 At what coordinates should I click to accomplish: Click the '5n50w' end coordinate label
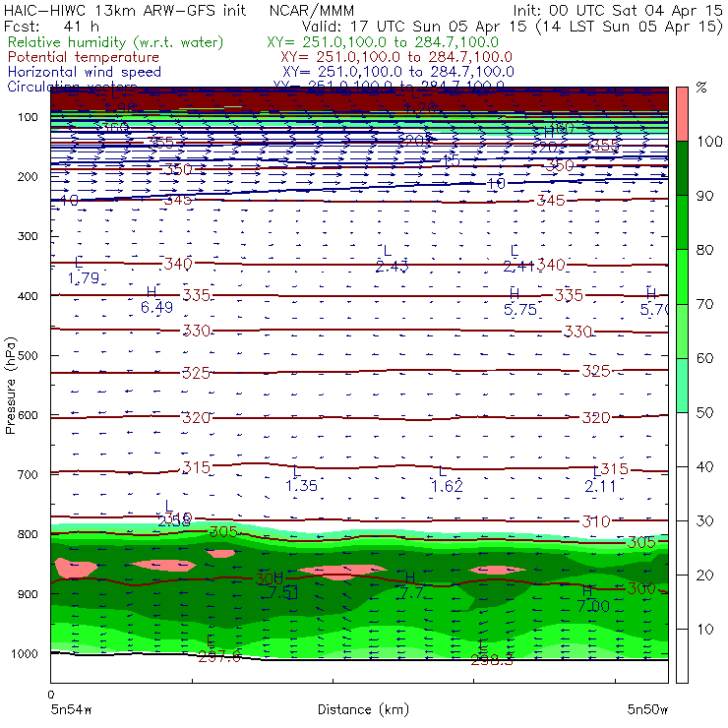[647, 709]
